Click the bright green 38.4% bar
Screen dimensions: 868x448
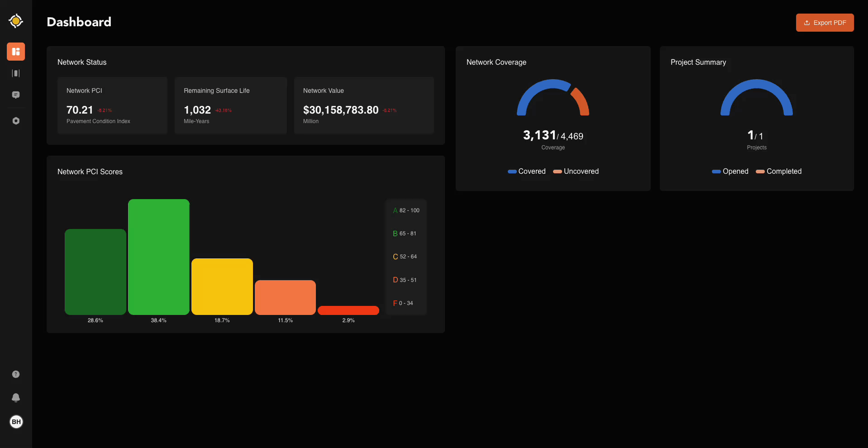coord(158,257)
